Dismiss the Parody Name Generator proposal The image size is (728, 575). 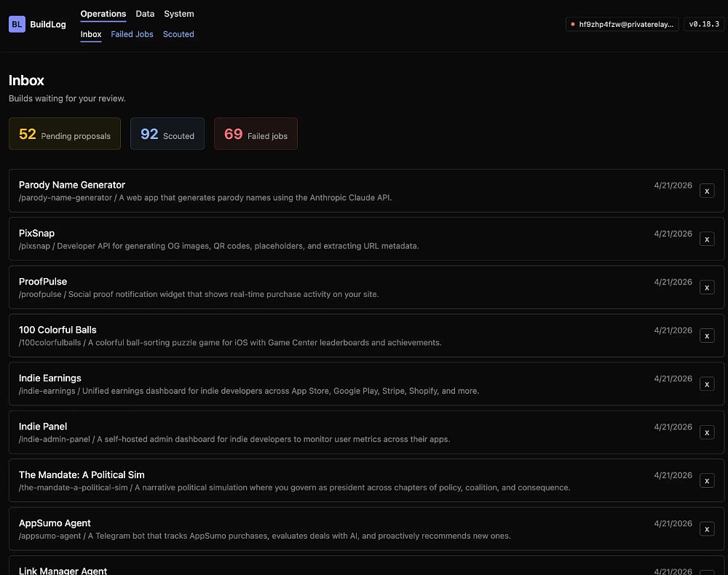[707, 191]
